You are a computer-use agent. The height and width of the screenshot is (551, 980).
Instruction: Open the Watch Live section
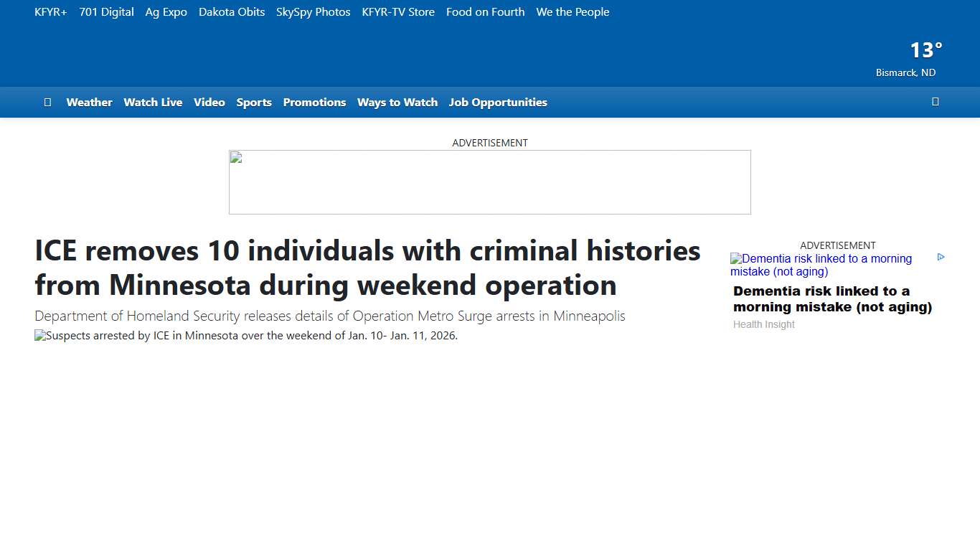coord(153,102)
